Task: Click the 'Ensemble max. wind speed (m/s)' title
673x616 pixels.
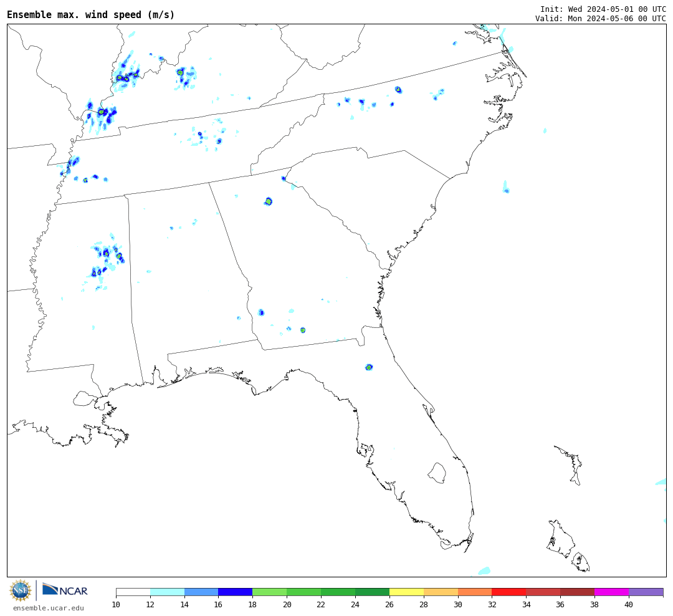Action: click(x=91, y=14)
